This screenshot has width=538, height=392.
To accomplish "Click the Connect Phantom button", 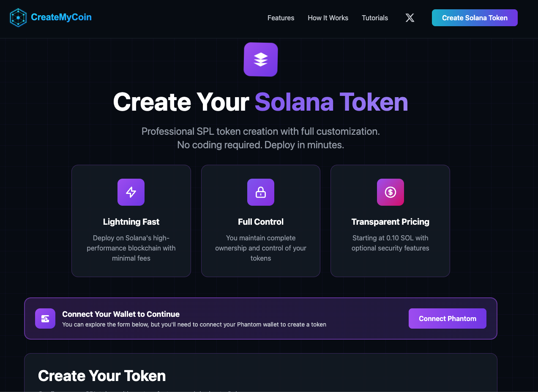I will pyautogui.click(x=447, y=318).
